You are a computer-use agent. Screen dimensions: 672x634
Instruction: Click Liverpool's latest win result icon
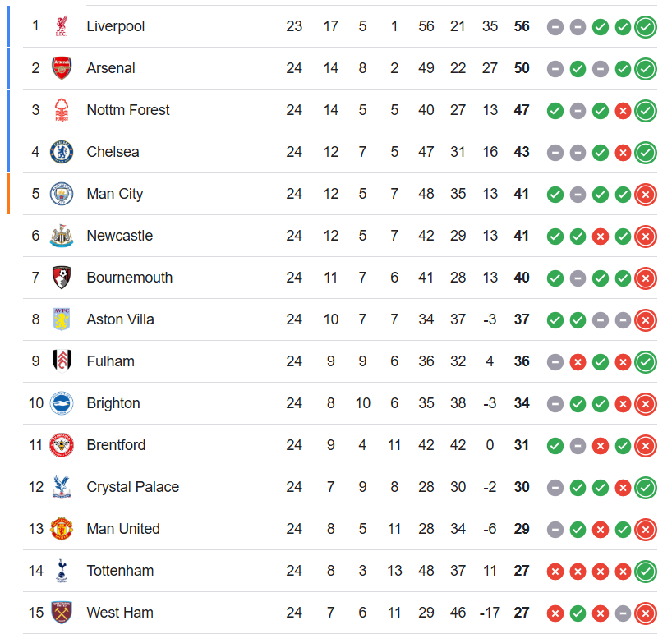(646, 27)
